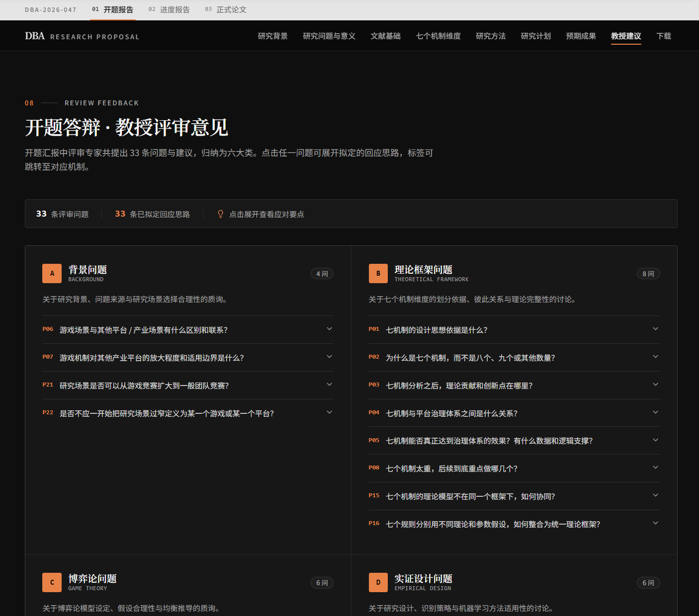Open the 研究问题与意义 nav item
The image size is (699, 616).
pyautogui.click(x=329, y=36)
